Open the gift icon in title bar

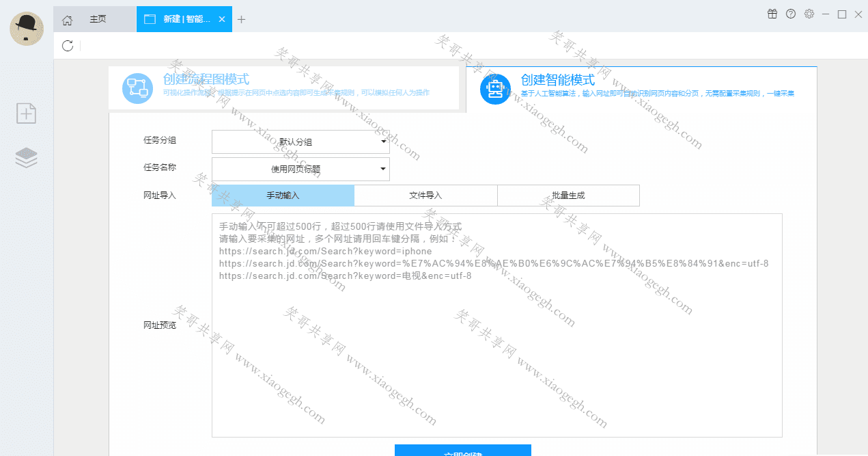click(x=772, y=14)
